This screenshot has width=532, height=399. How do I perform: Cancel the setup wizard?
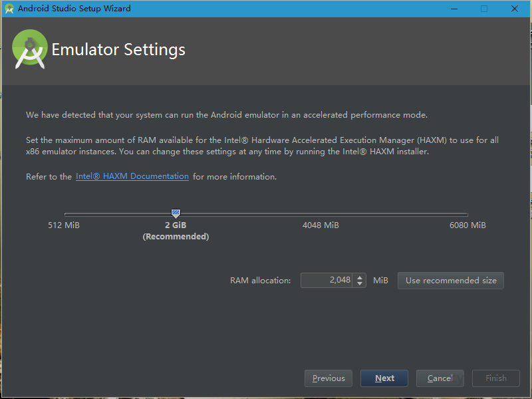point(440,378)
